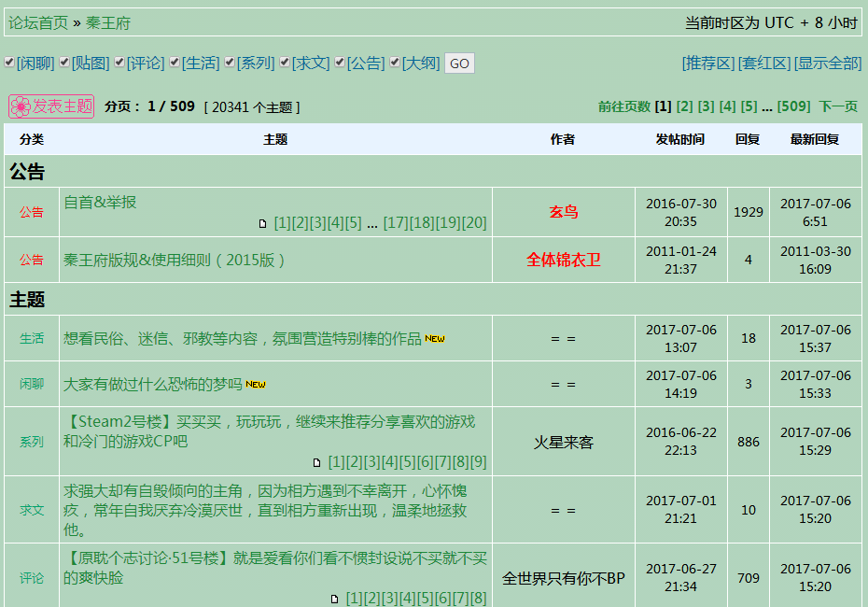
Task: Click author name 全体锦衣卫
Action: tap(564, 260)
